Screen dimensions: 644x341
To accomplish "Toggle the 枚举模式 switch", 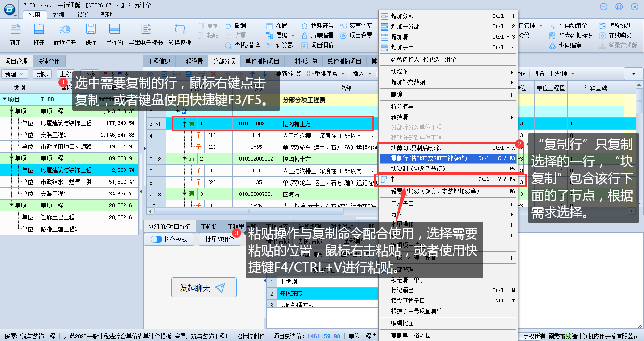I will (156, 239).
